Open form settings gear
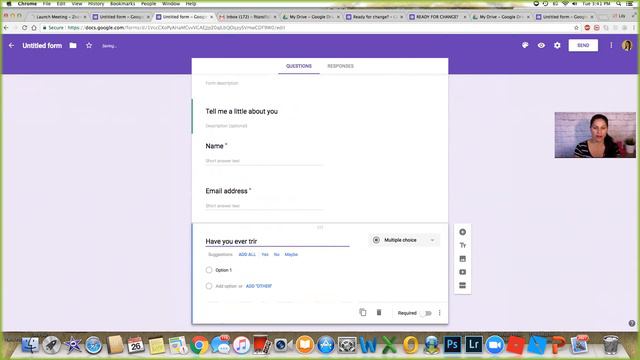Image resolution: width=640 pixels, height=360 pixels. click(557, 45)
